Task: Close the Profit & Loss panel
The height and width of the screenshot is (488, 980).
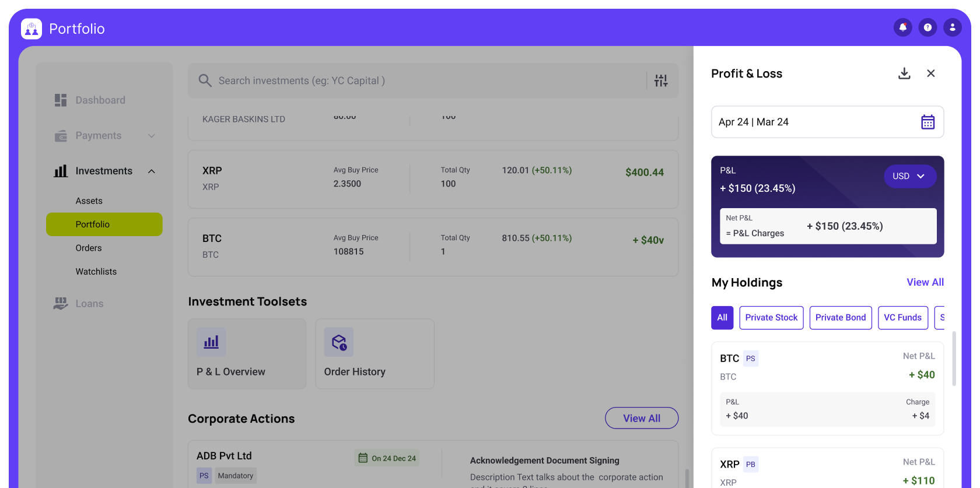Action: [x=931, y=73]
